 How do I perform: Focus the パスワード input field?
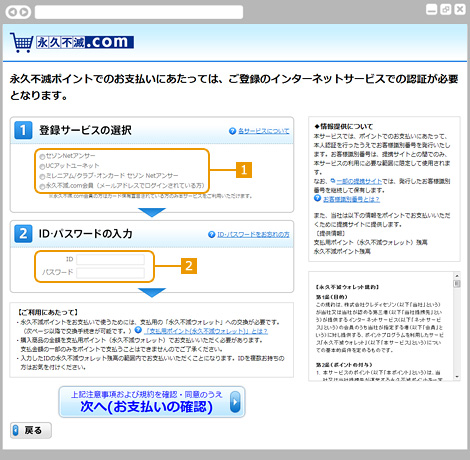pyautogui.click(x=110, y=273)
